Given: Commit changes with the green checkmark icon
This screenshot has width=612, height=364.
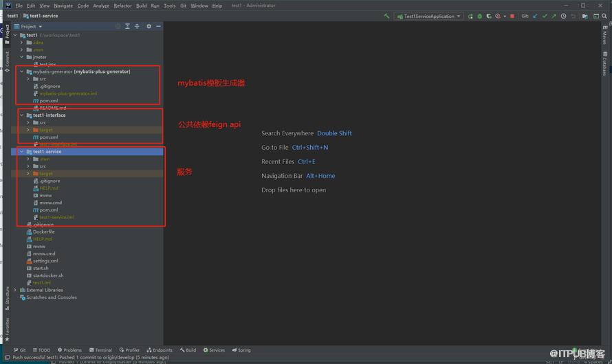Looking at the screenshot, I should click(545, 16).
